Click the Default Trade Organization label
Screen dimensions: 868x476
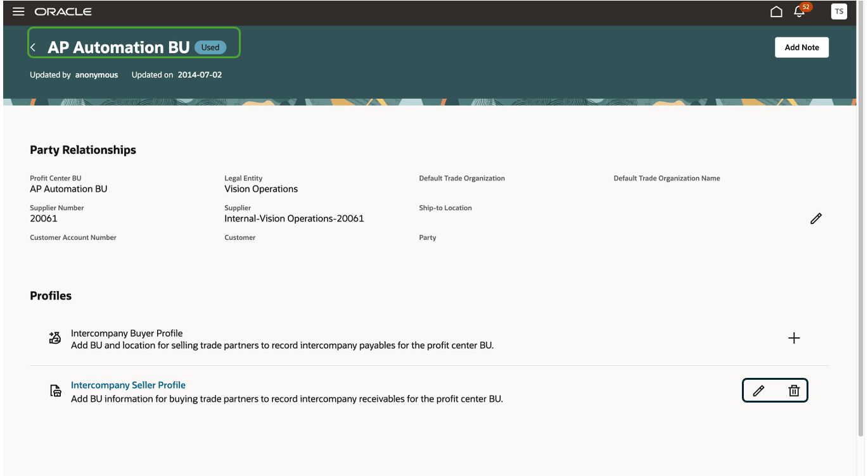tap(462, 178)
